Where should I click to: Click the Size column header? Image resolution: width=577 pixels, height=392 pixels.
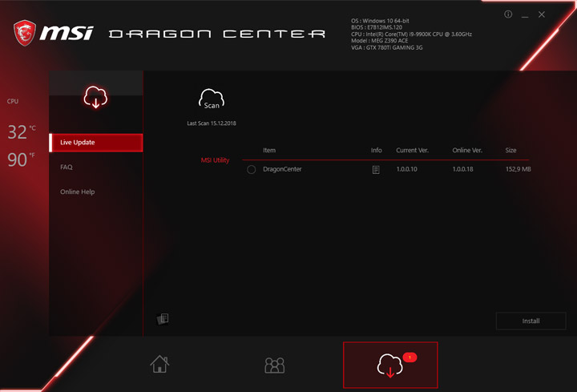tap(510, 150)
